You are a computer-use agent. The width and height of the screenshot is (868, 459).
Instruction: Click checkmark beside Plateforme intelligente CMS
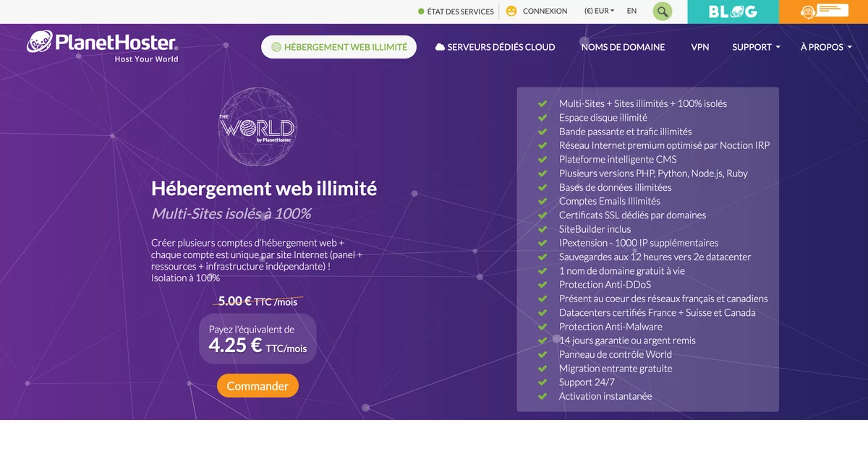pos(542,160)
